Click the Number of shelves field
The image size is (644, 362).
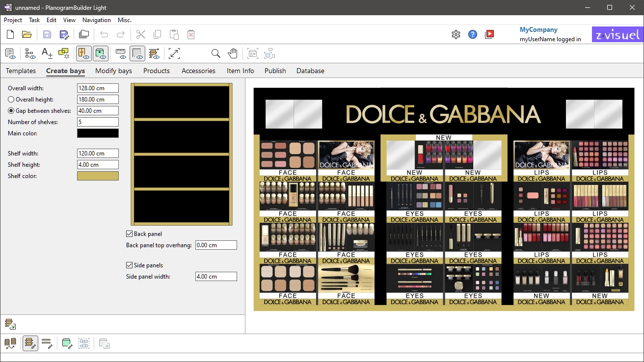[98, 122]
